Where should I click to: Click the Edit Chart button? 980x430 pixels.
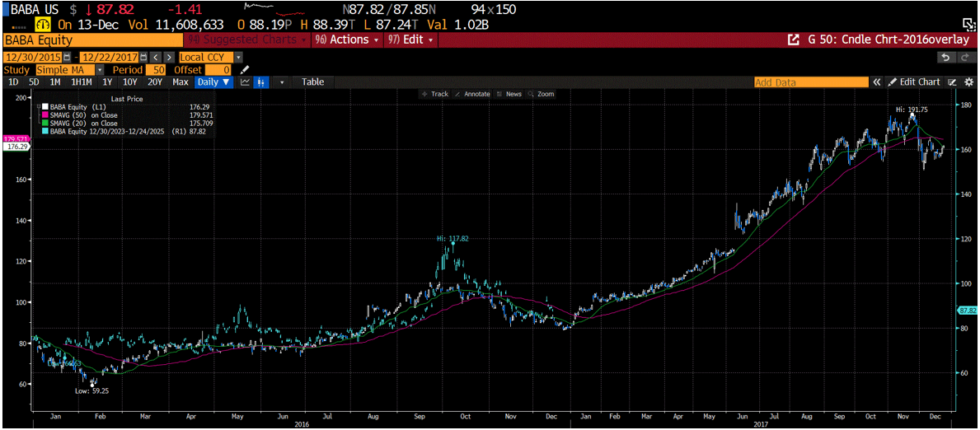pyautogui.click(x=914, y=82)
